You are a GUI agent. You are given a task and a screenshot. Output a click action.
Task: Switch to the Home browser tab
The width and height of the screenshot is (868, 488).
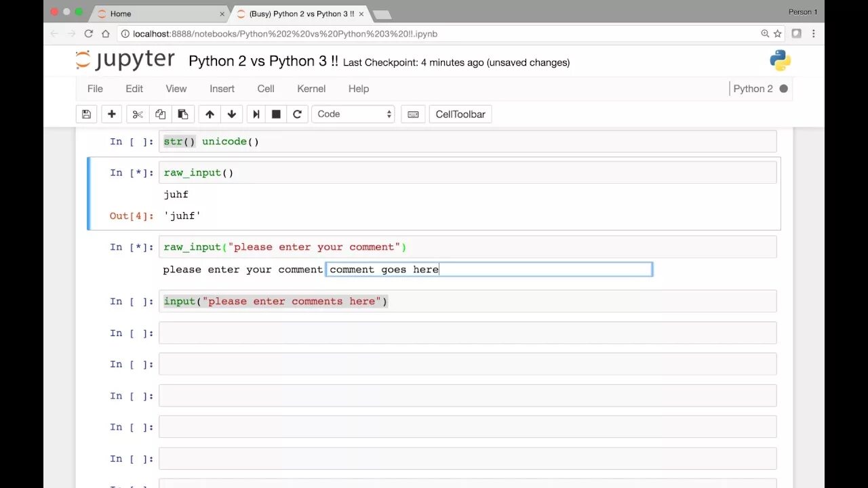(159, 14)
